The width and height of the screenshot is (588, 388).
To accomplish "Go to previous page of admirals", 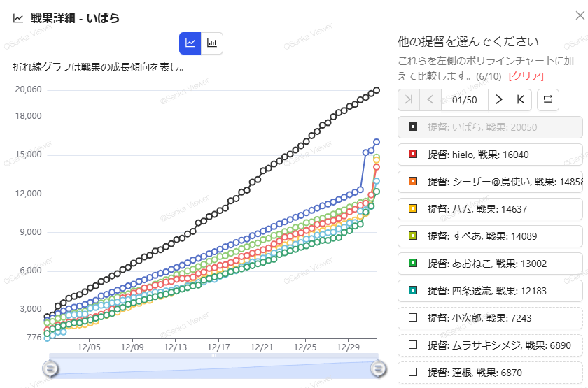I will pyautogui.click(x=430, y=100).
